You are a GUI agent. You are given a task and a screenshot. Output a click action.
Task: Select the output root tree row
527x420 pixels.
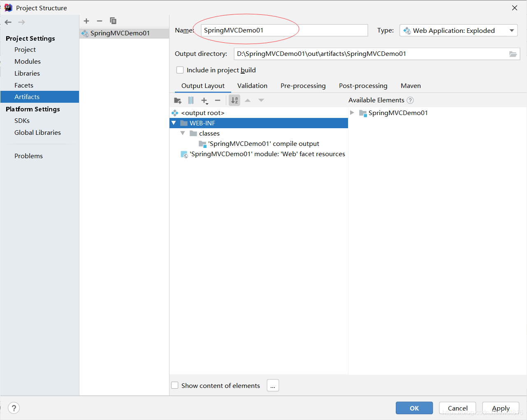(259, 113)
